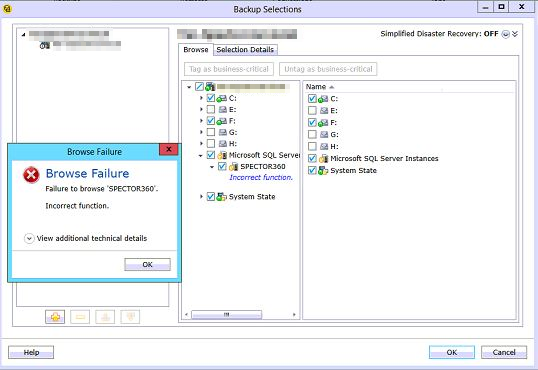Uncheck the C: drive checkbox in the tree
Viewport: 538px width, 370px height.
pos(211,98)
